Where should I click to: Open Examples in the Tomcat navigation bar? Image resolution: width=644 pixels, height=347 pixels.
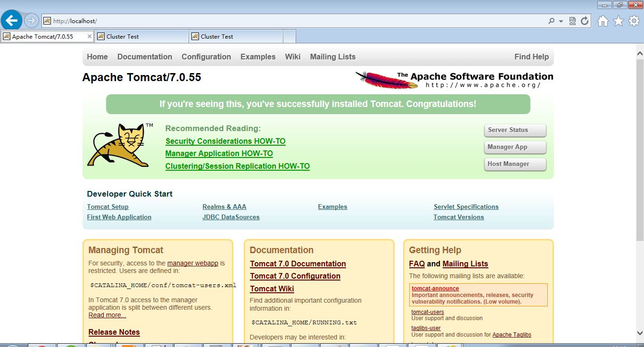pyautogui.click(x=258, y=57)
